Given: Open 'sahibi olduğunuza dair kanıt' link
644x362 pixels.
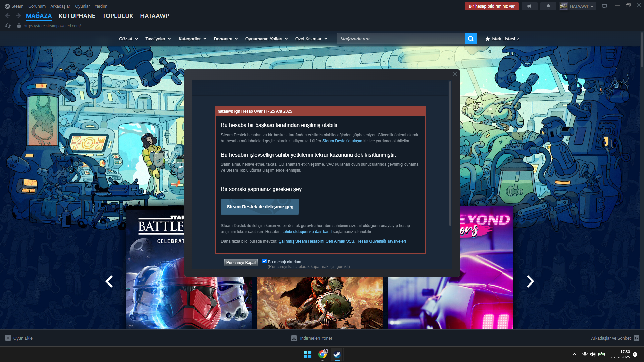Looking at the screenshot, I should pyautogui.click(x=306, y=232).
